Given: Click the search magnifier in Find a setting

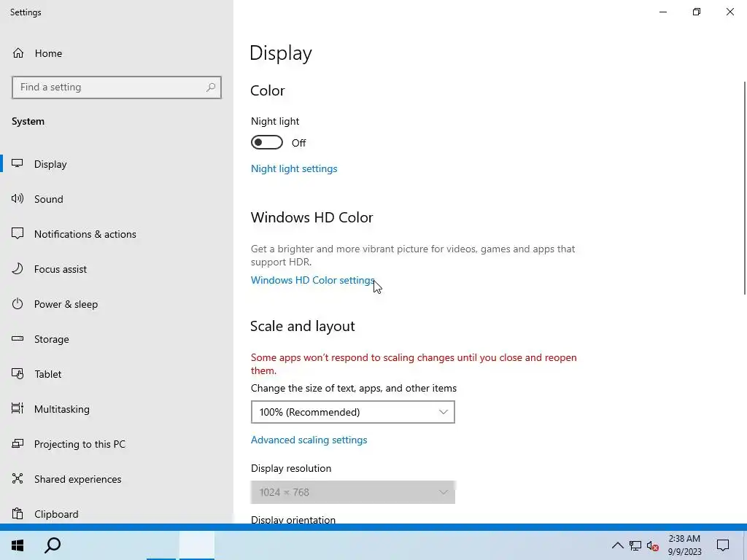Looking at the screenshot, I should [211, 87].
